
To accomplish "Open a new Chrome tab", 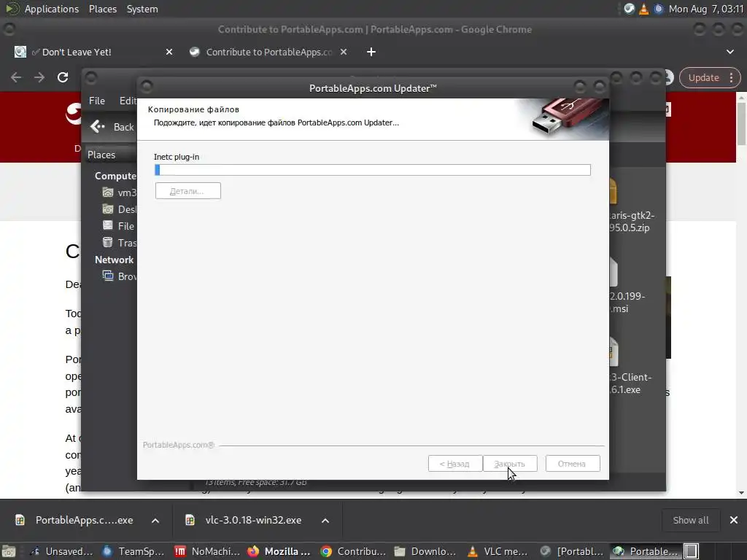I will (371, 52).
